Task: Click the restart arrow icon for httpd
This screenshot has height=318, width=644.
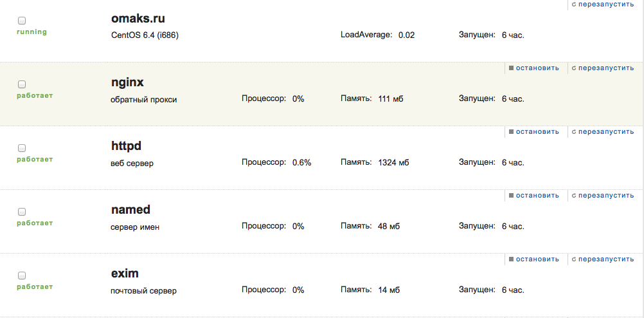Action: tap(574, 132)
